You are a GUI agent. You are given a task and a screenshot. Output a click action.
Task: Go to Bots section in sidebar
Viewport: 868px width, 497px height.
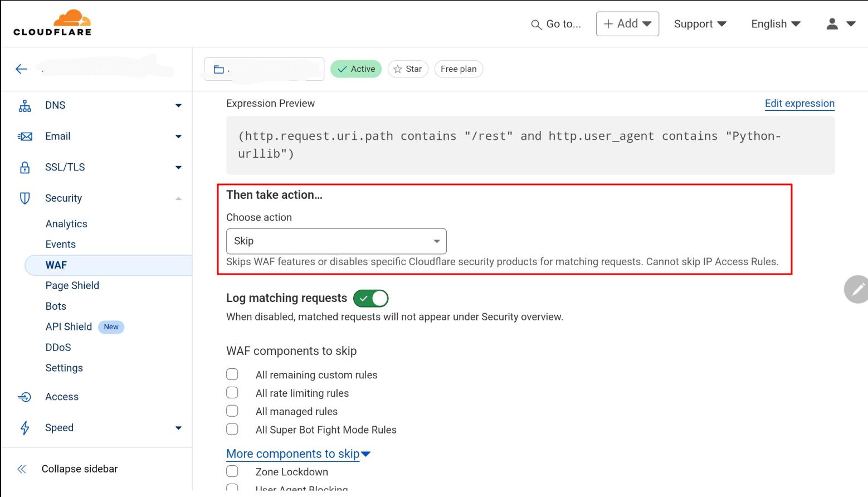coord(56,306)
